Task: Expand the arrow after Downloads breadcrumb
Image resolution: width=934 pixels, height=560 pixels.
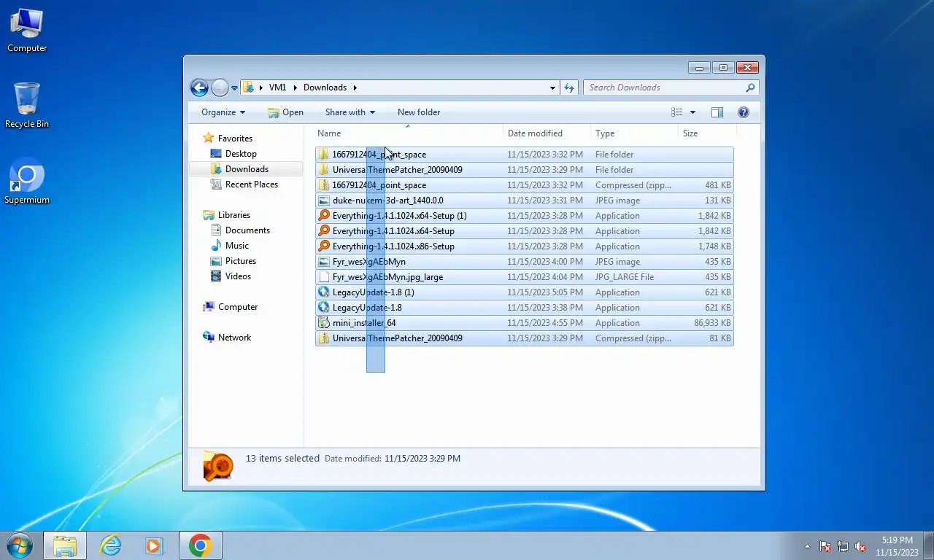Action: [x=355, y=87]
